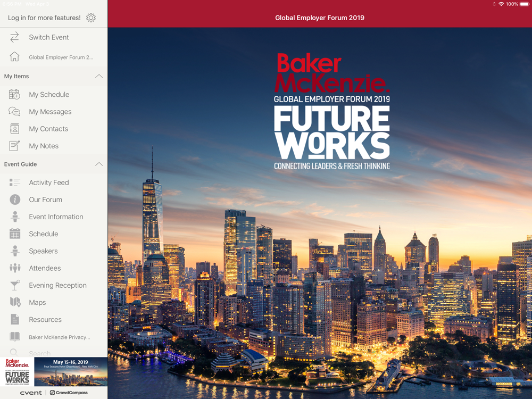Tap the May 15-16, 2019 banner image
This screenshot has width=532, height=399.
coord(71,372)
